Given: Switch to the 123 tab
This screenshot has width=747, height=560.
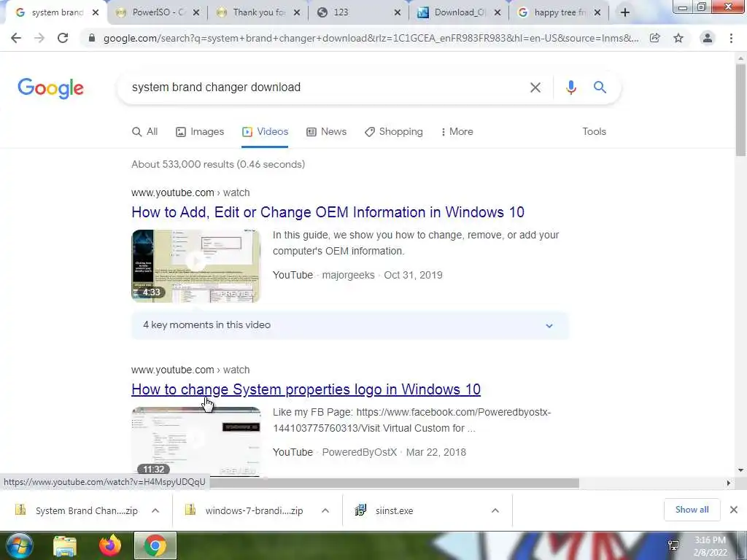Looking at the screenshot, I should point(357,12).
